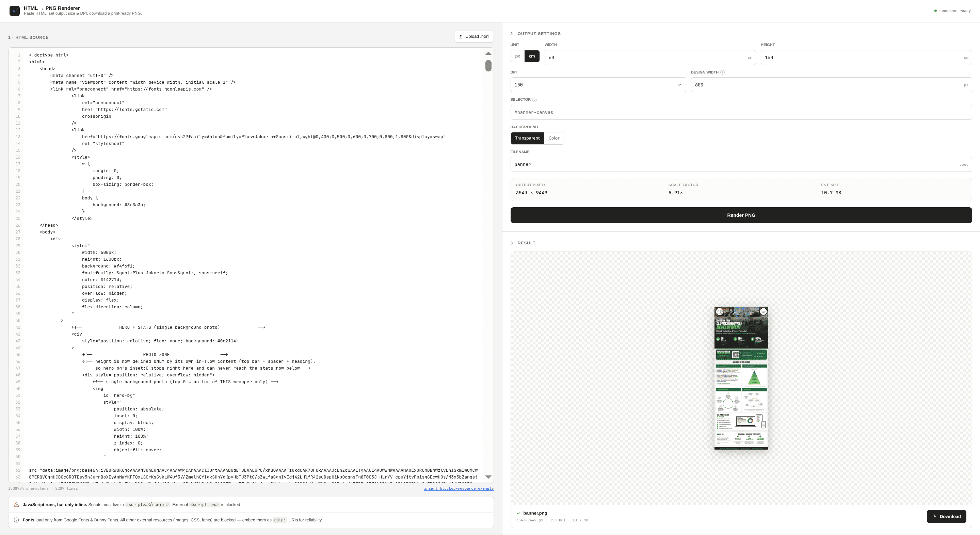Click the '</head>' line in the editor
The image size is (980, 535).
tap(49, 226)
